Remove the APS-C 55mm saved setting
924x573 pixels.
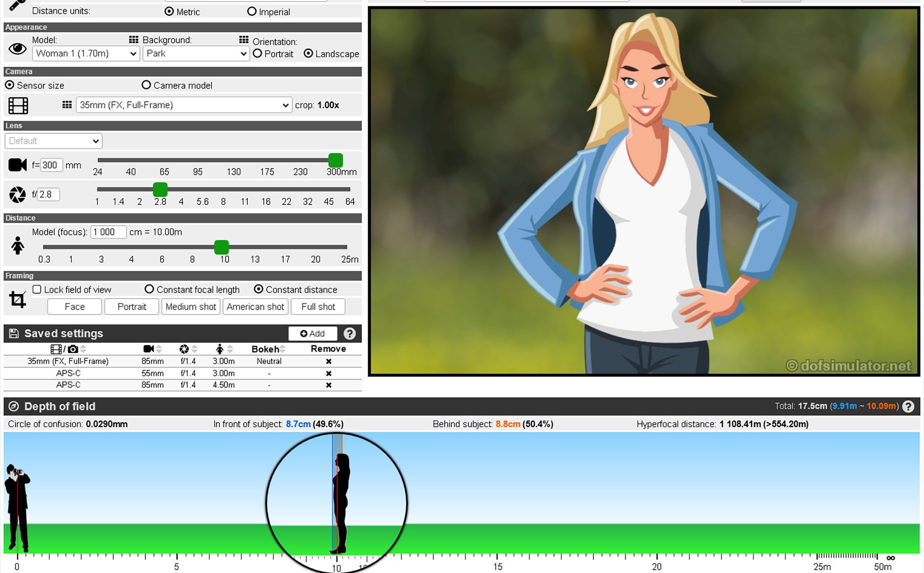point(328,373)
